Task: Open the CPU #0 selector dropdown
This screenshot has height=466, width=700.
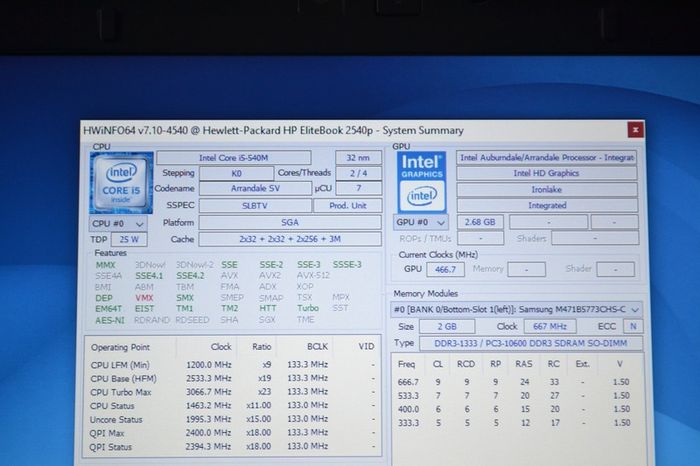Action: (x=118, y=224)
